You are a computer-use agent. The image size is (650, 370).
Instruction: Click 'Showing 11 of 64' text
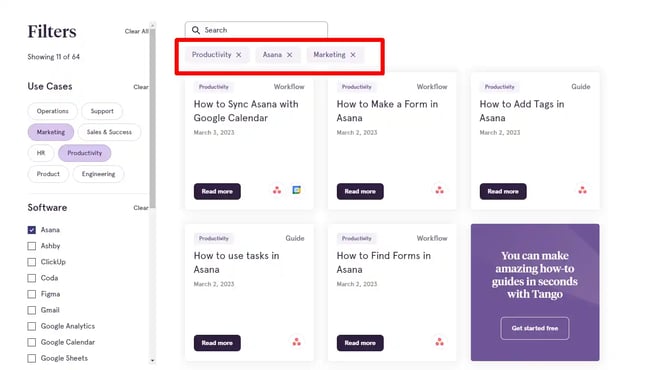point(53,57)
